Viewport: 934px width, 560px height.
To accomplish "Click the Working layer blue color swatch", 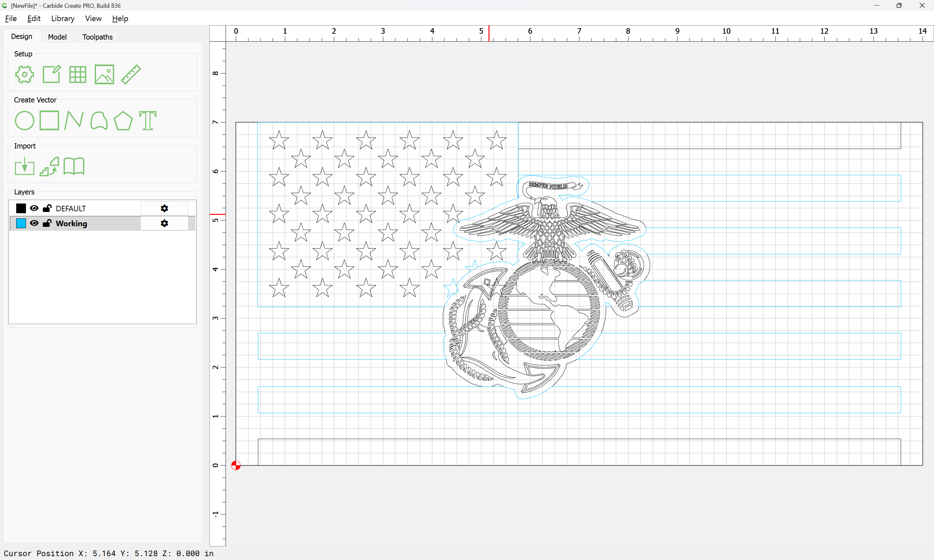I will 21,223.
